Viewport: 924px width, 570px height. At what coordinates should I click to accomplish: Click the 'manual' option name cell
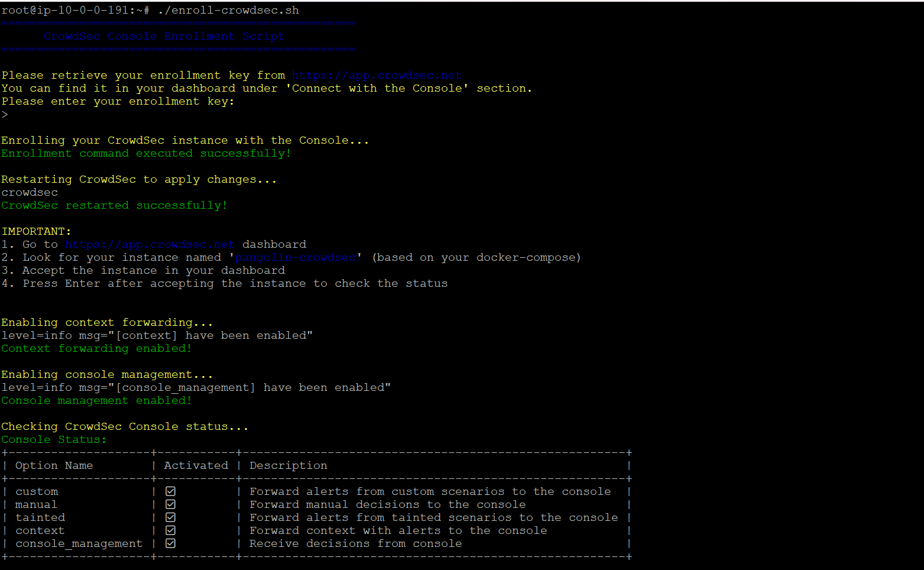pos(36,504)
